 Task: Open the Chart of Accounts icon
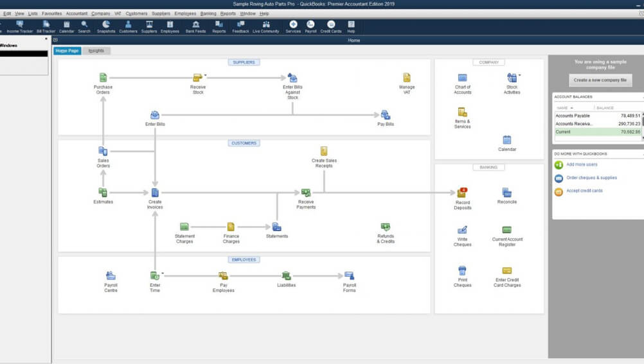pos(462,78)
